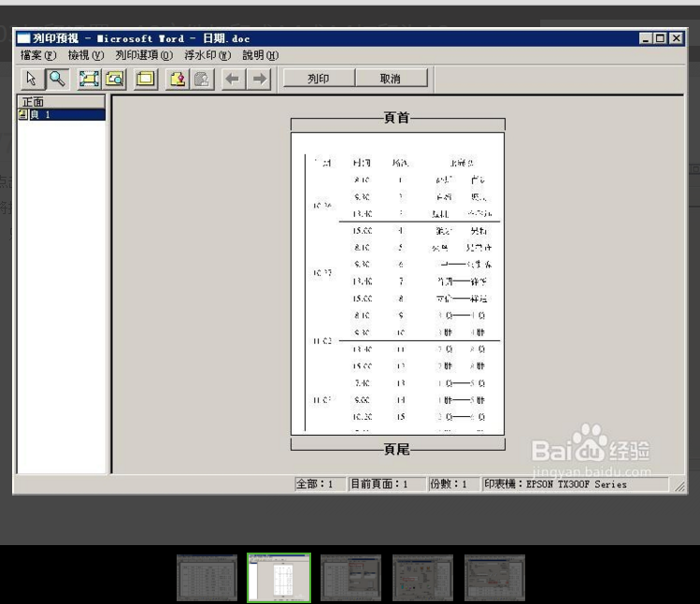Viewport: 700px width, 604px height.
Task: Click the watermark stamp toolbar icon
Action: click(x=177, y=79)
